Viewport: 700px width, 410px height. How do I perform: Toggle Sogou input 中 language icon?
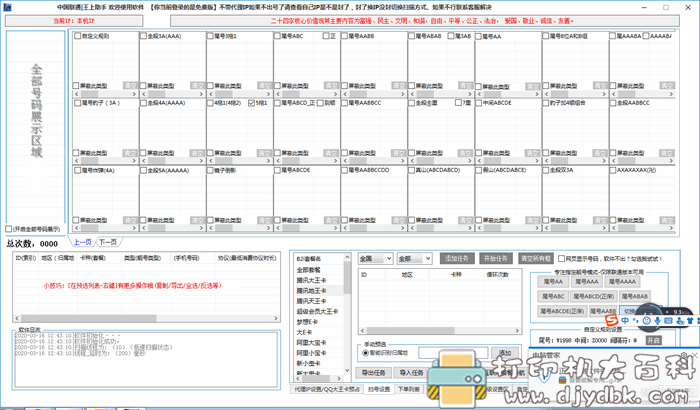[x=625, y=321]
